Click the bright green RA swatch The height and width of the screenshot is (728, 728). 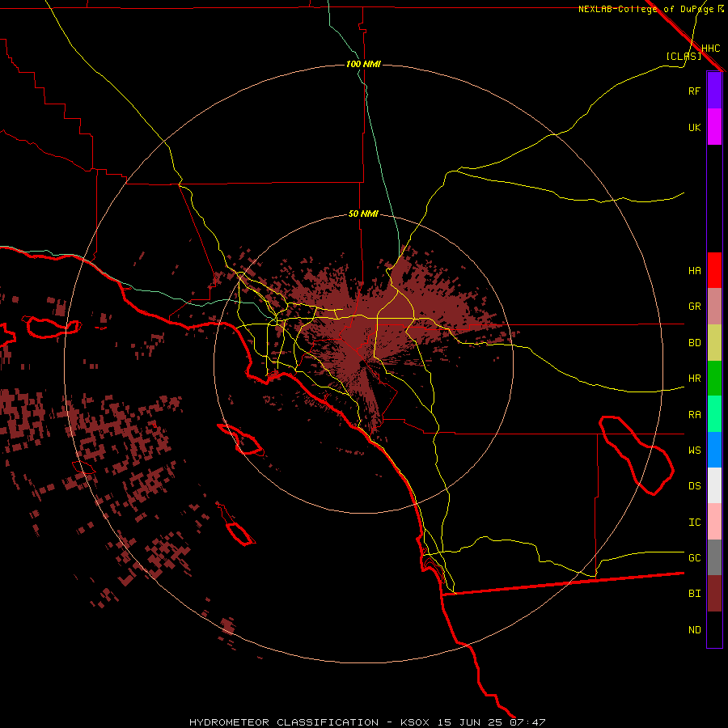click(714, 414)
